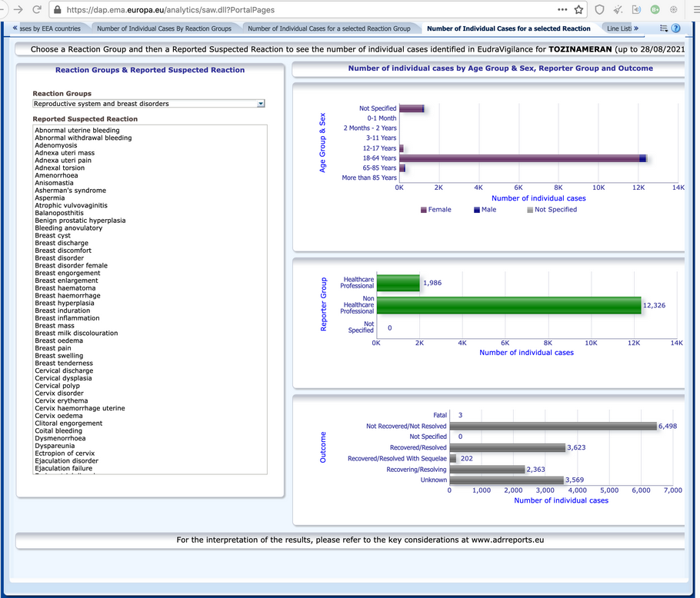The image size is (700, 598).
Task: Open the page options list icon
Action: (664, 28)
